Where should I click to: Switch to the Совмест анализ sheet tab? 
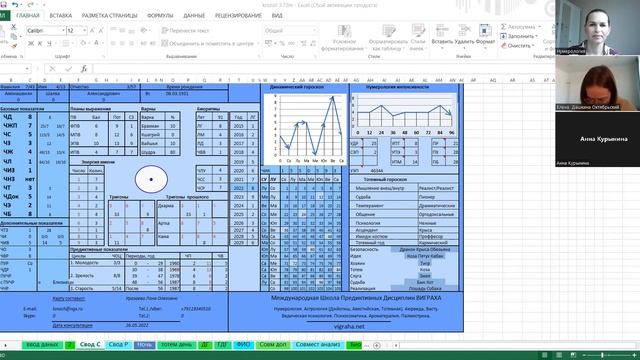click(318, 345)
